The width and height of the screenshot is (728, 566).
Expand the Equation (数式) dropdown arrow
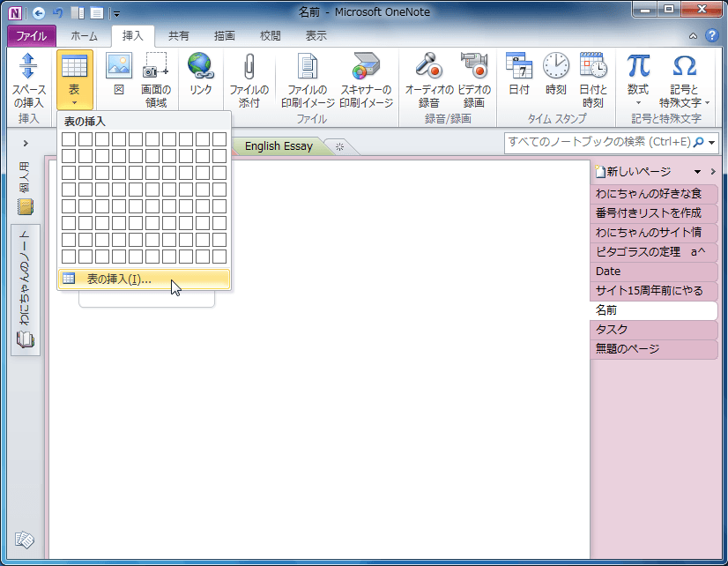[638, 103]
